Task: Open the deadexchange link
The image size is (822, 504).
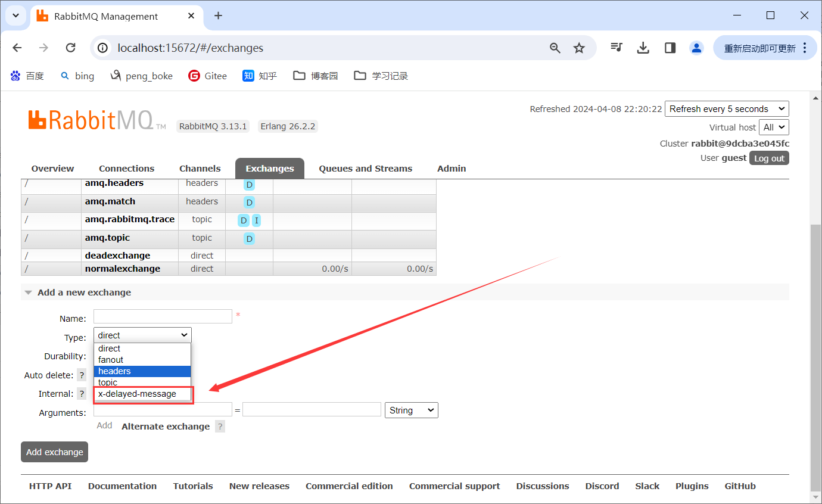Action: pyautogui.click(x=117, y=256)
